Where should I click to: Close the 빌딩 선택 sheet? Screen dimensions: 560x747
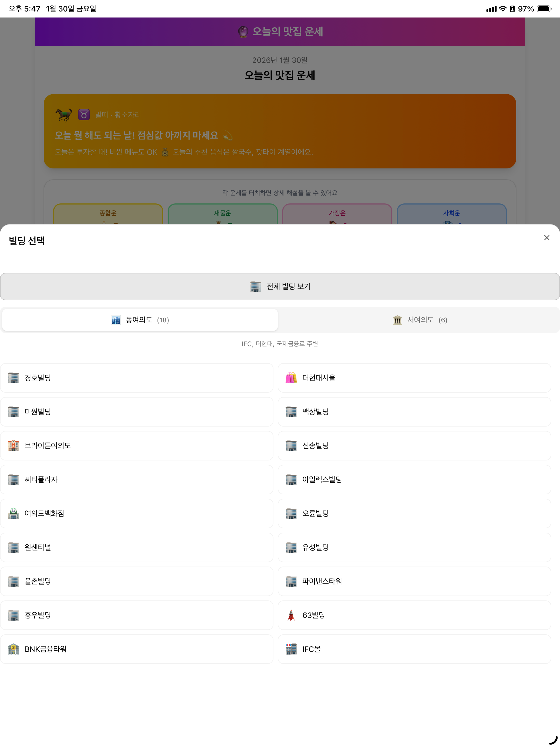[547, 238]
